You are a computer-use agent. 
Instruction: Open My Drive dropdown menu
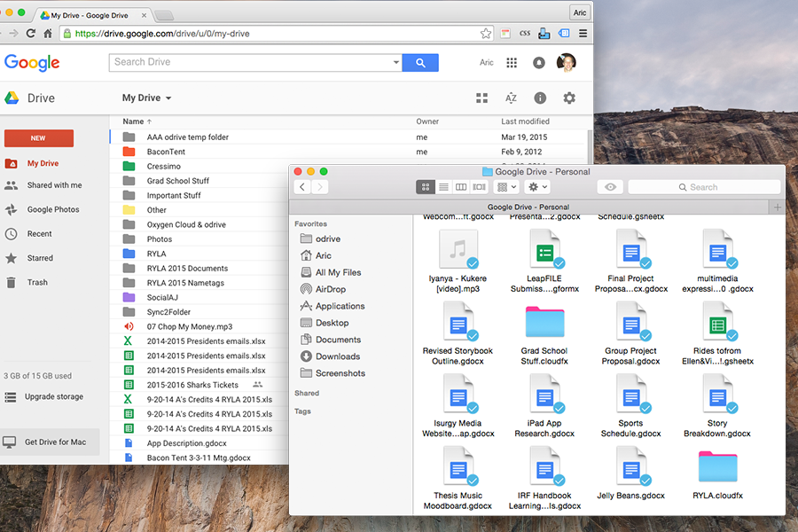(146, 98)
